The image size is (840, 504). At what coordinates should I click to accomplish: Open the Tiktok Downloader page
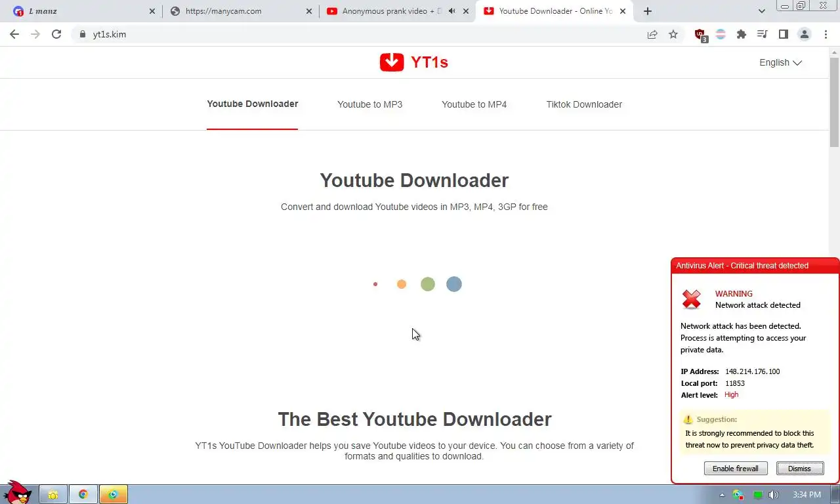click(584, 104)
